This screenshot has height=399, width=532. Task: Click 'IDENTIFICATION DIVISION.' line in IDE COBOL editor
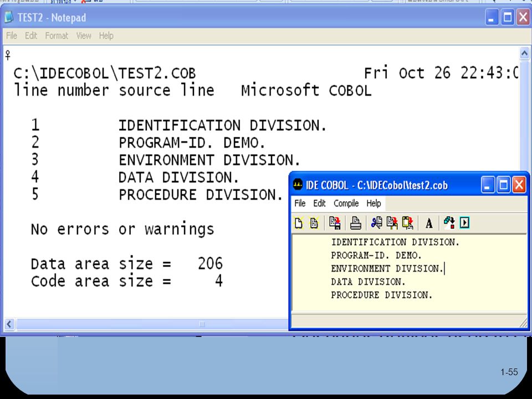[395, 242]
